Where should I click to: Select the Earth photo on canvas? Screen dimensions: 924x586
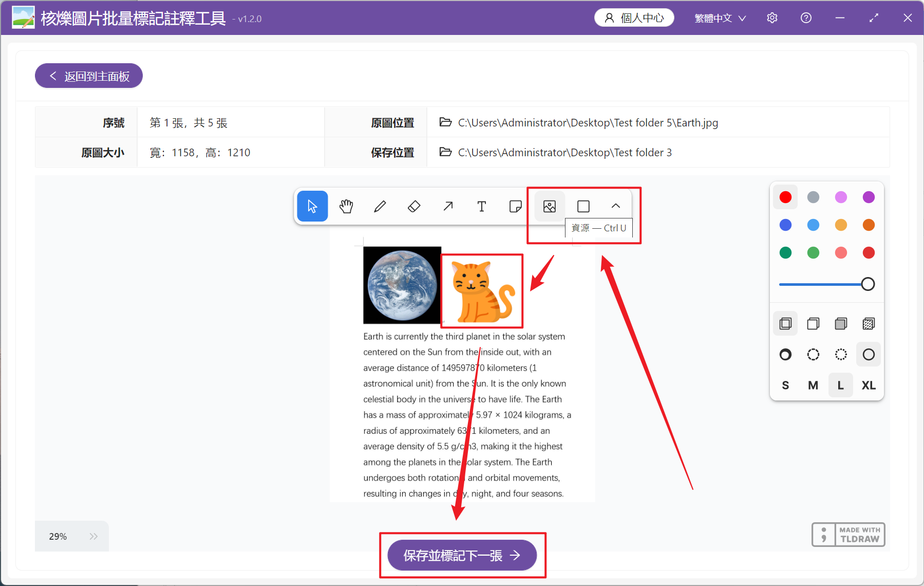[402, 285]
